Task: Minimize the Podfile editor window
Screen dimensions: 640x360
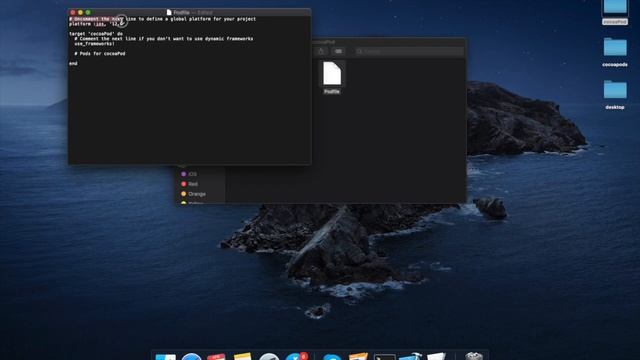Action: 80,13
